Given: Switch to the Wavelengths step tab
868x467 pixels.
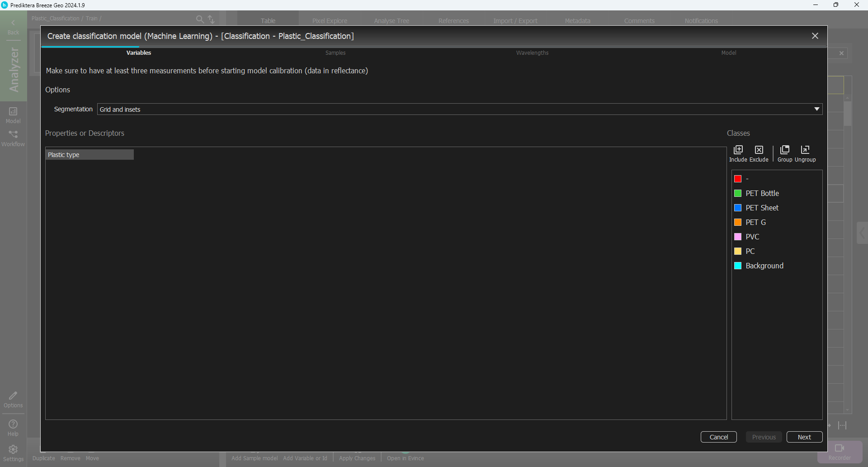Looking at the screenshot, I should pyautogui.click(x=532, y=53).
